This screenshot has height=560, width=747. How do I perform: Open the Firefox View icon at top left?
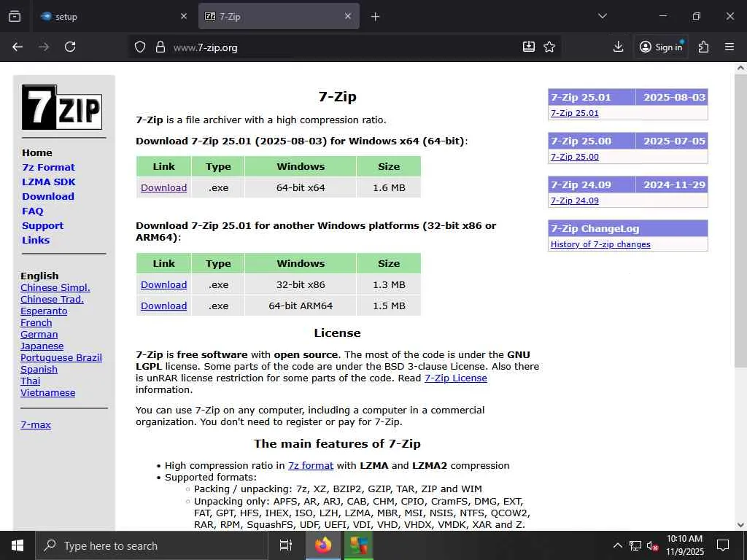[x=15, y=16]
